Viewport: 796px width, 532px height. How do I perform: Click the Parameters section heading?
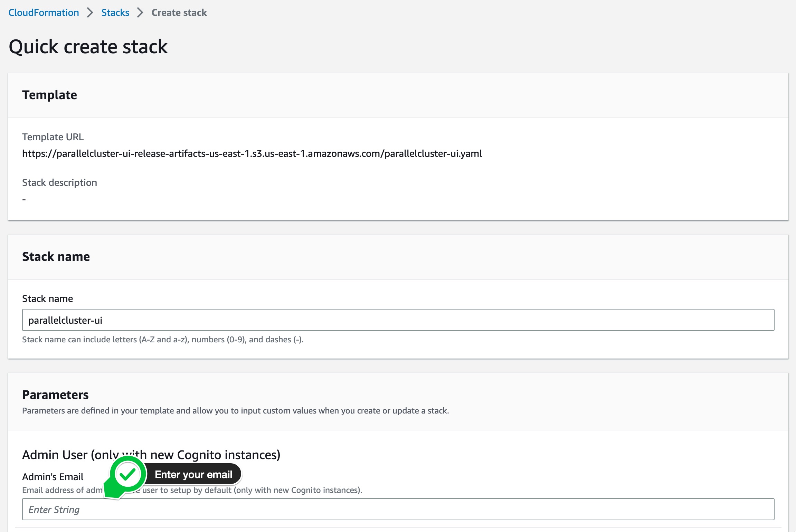coord(55,395)
